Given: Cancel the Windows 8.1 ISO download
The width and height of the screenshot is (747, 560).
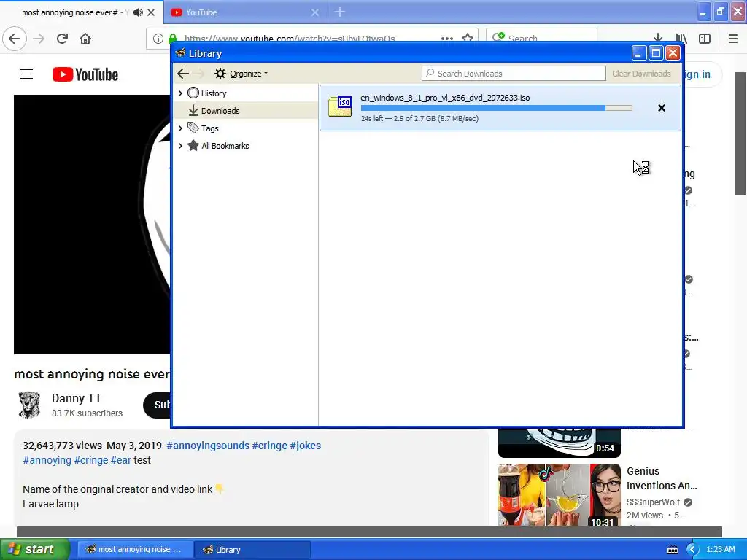Looking at the screenshot, I should click(661, 108).
